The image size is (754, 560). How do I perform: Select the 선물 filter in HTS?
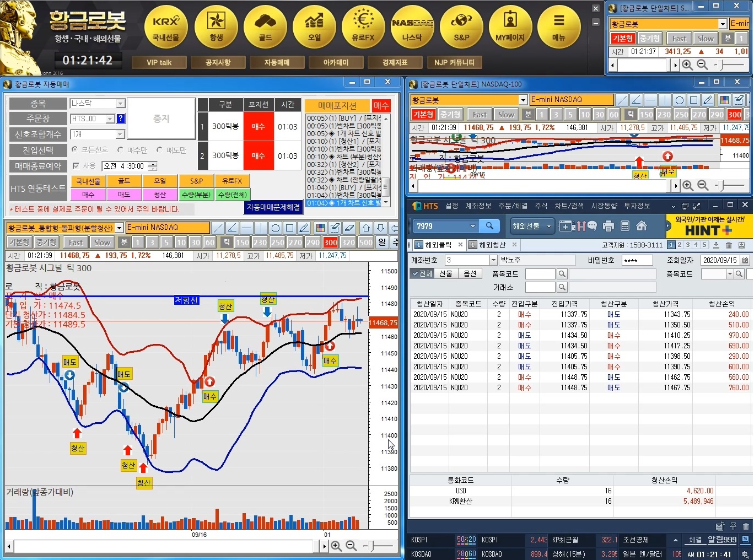[446, 273]
